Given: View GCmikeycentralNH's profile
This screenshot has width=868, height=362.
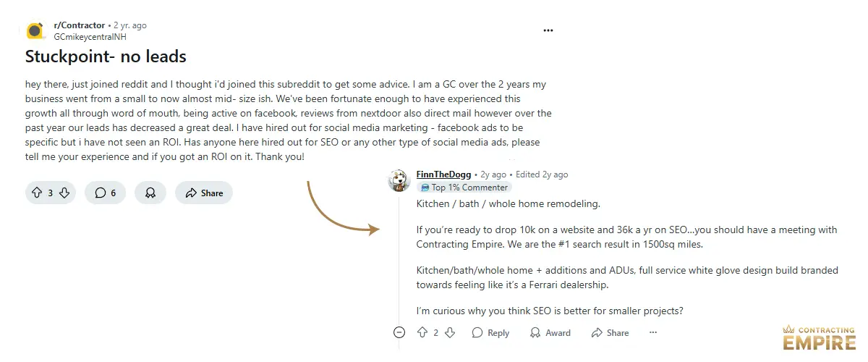Looking at the screenshot, I should [90, 36].
